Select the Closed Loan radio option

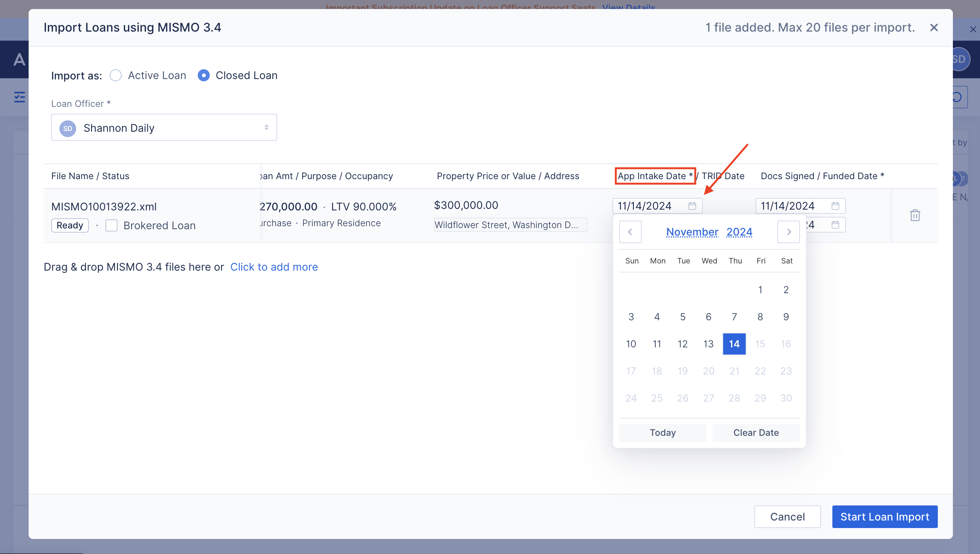(204, 75)
